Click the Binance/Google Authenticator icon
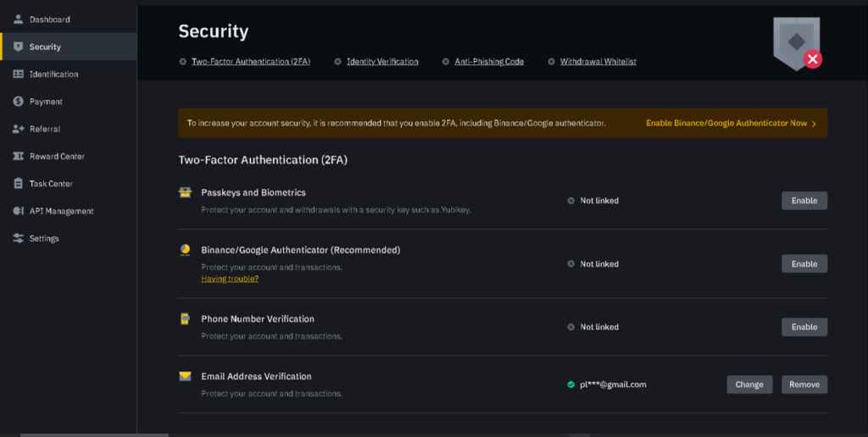This screenshot has height=437, width=868. click(185, 250)
